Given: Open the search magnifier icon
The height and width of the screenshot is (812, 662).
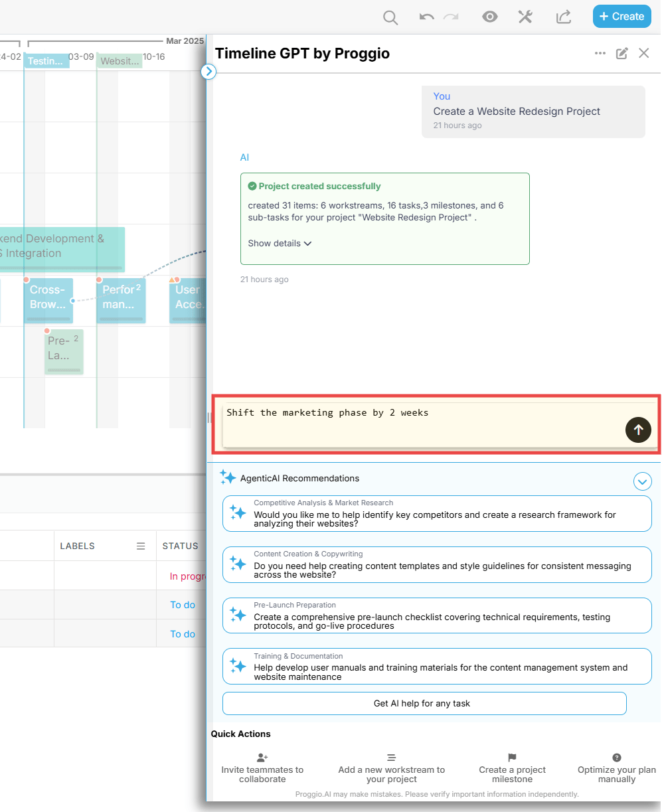Looking at the screenshot, I should click(x=391, y=17).
